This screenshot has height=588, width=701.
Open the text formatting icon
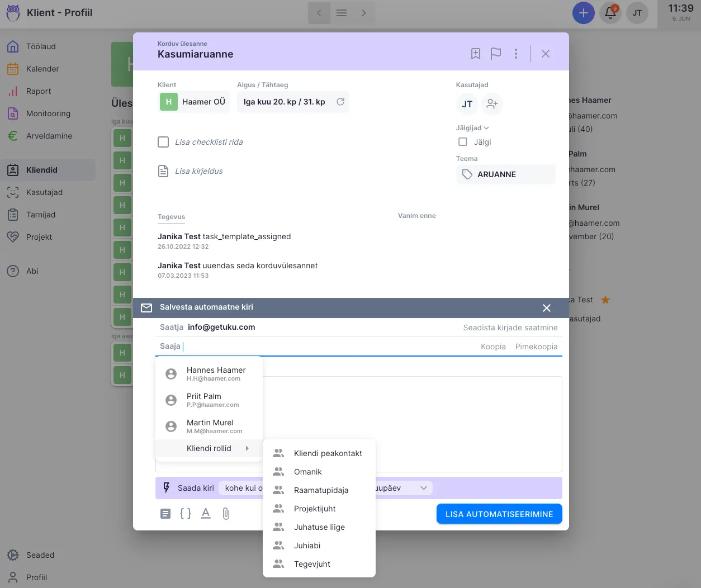click(206, 514)
